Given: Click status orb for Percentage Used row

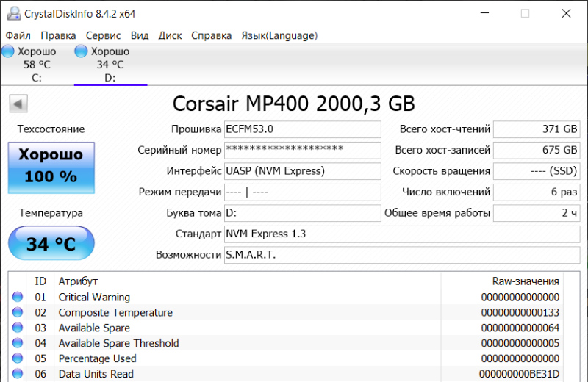Looking at the screenshot, I should (18, 358).
